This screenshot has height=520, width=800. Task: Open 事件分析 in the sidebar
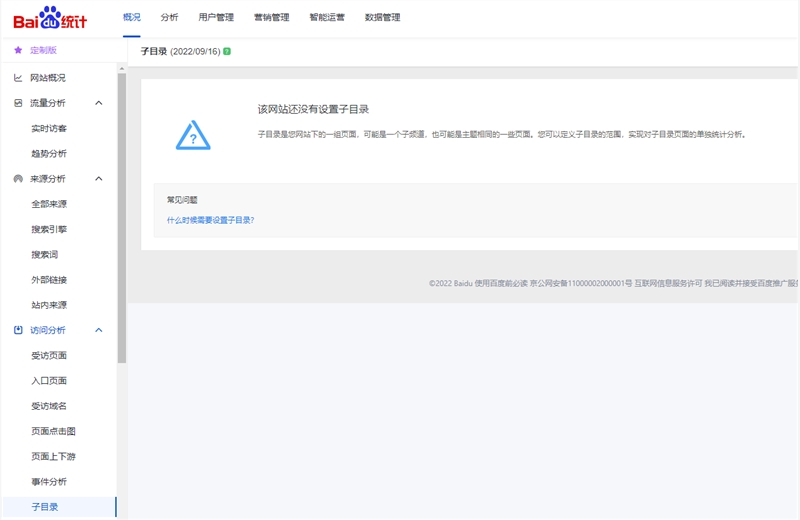tap(49, 482)
